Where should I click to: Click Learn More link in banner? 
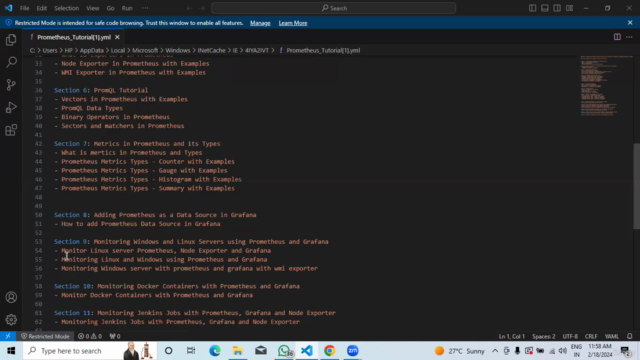(x=293, y=23)
